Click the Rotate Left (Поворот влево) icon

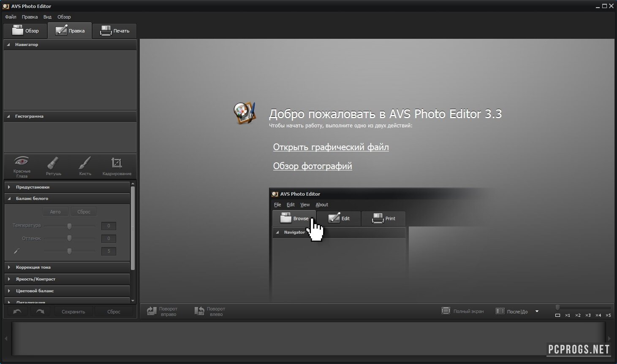pyautogui.click(x=199, y=311)
